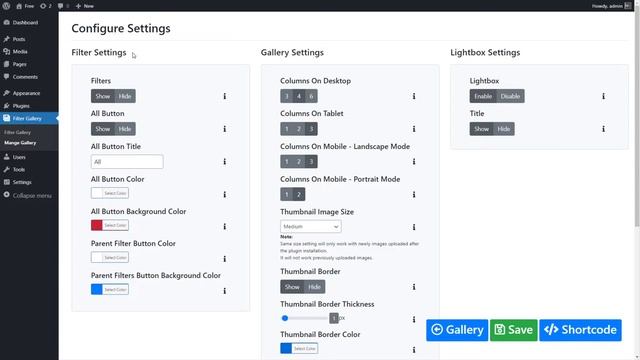Set Filters to Show

[x=102, y=96]
